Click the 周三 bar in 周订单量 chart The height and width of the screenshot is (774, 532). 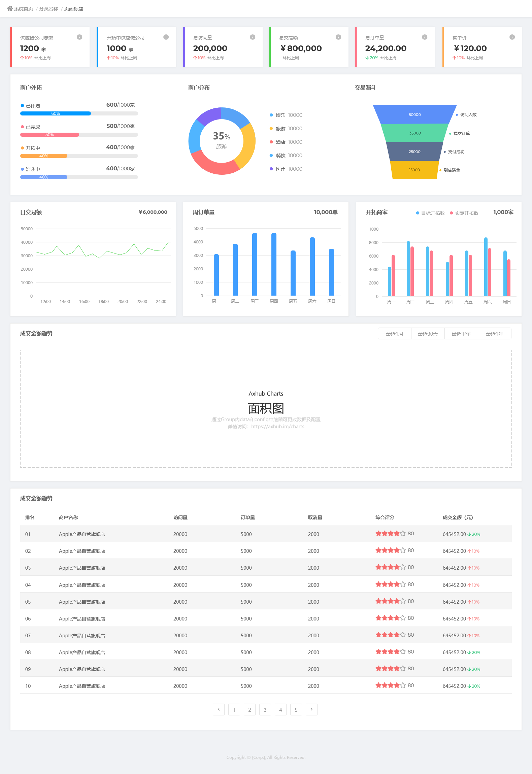(255, 264)
